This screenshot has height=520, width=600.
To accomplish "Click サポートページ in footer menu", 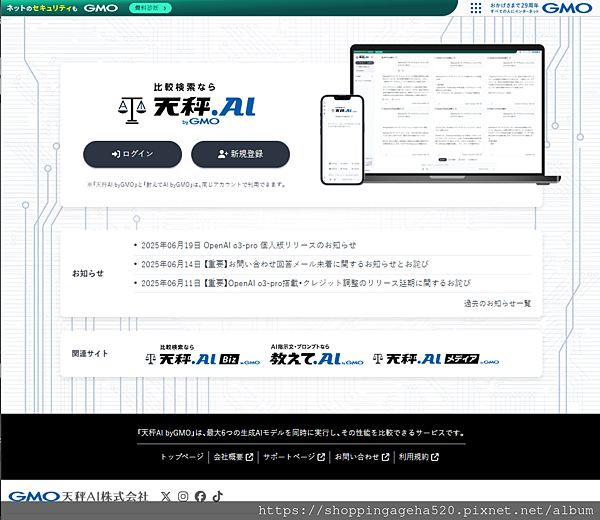I will tap(289, 457).
